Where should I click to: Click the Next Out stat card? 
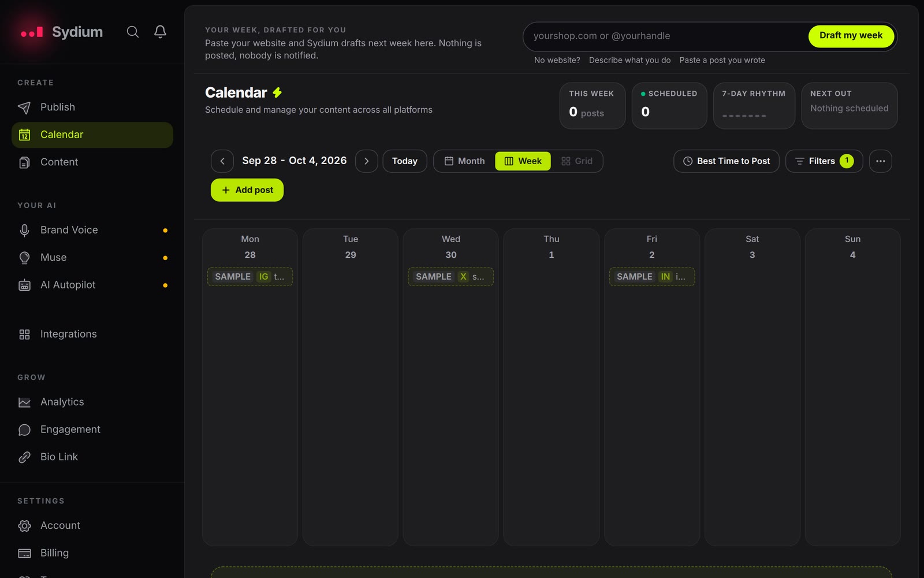850,106
